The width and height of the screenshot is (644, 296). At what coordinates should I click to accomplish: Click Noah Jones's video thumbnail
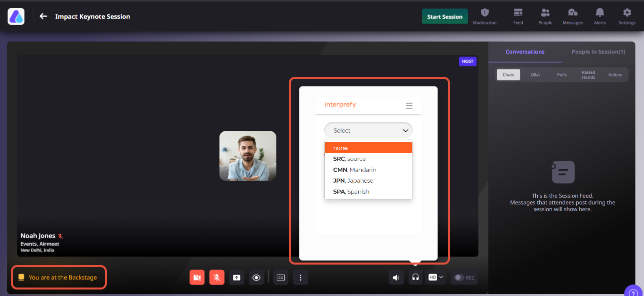click(248, 156)
